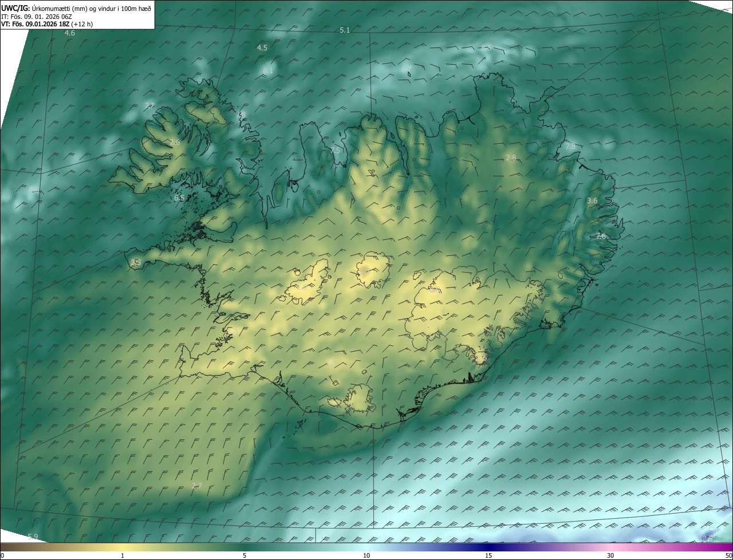Click the '50' tick on the colour scale
The height and width of the screenshot is (560, 733).
tap(728, 555)
